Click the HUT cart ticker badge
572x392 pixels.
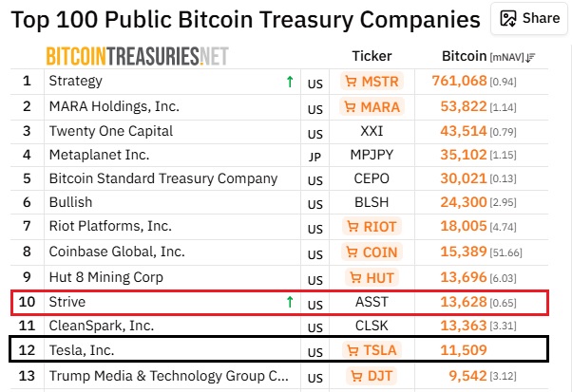[x=372, y=277]
